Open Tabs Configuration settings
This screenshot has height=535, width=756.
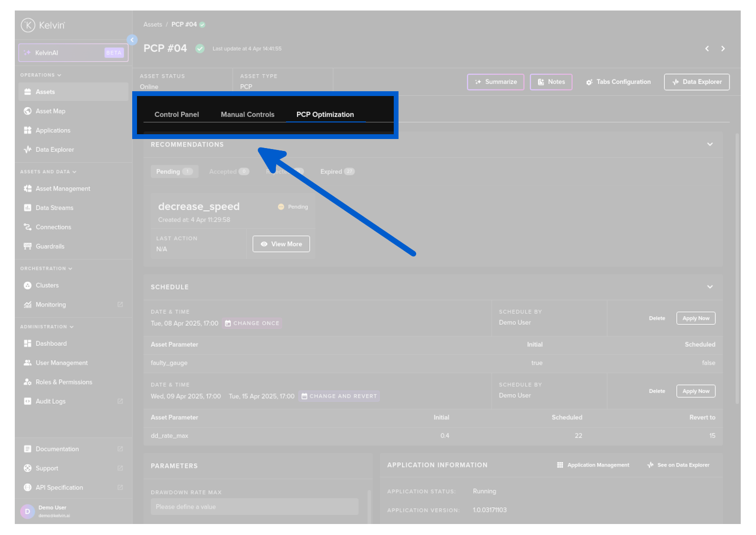pyautogui.click(x=618, y=82)
